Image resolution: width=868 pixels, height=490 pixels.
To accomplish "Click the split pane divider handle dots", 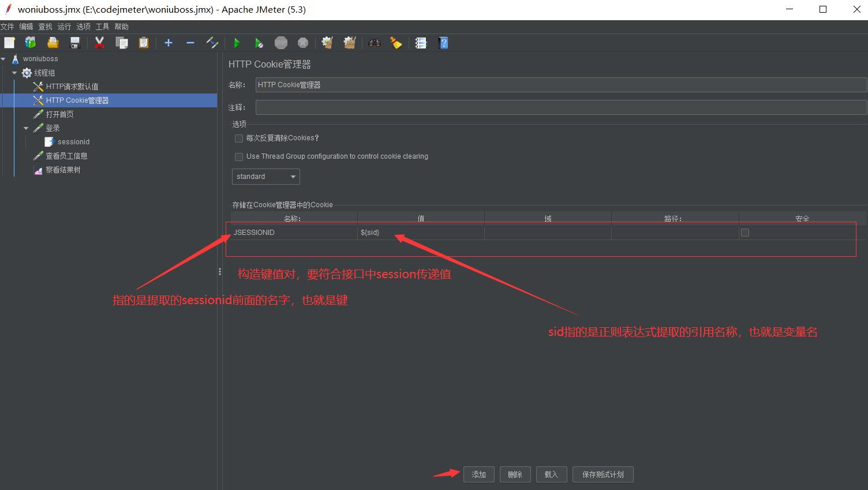I will click(220, 271).
